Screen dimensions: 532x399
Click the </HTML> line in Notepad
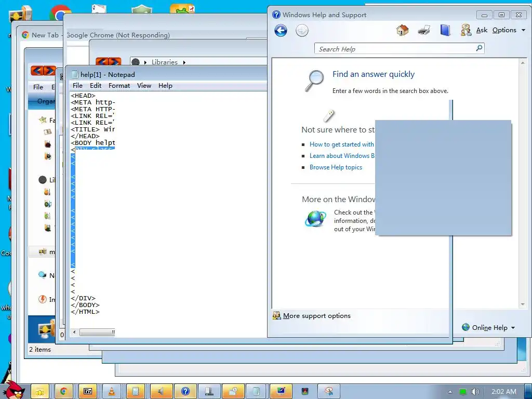click(x=85, y=312)
